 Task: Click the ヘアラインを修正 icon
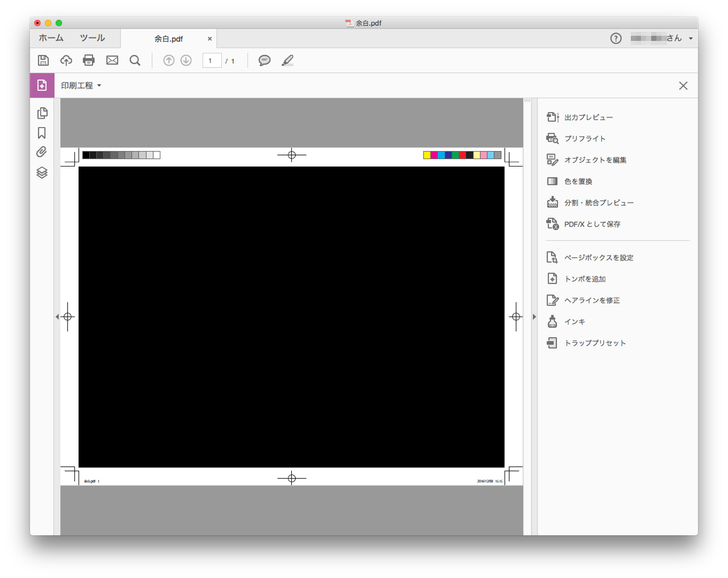coord(552,300)
